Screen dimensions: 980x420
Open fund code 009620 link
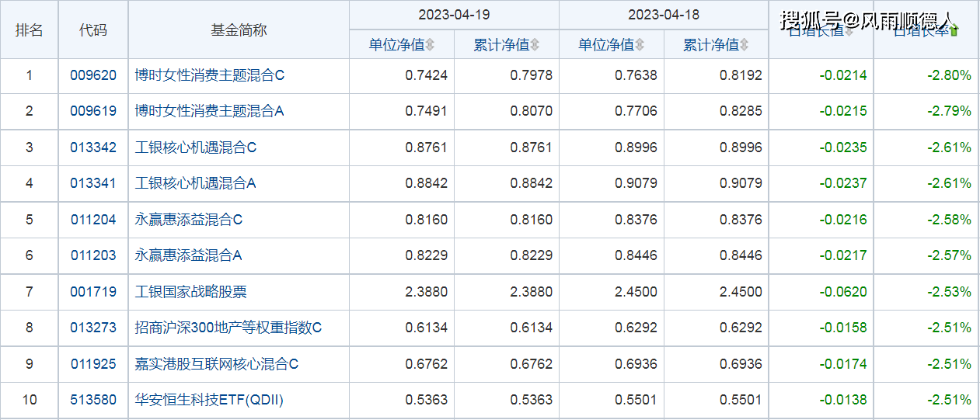93,75
